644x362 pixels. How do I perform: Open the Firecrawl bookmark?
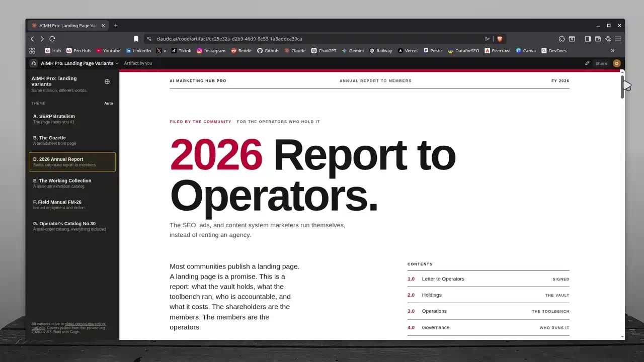tap(498, 51)
